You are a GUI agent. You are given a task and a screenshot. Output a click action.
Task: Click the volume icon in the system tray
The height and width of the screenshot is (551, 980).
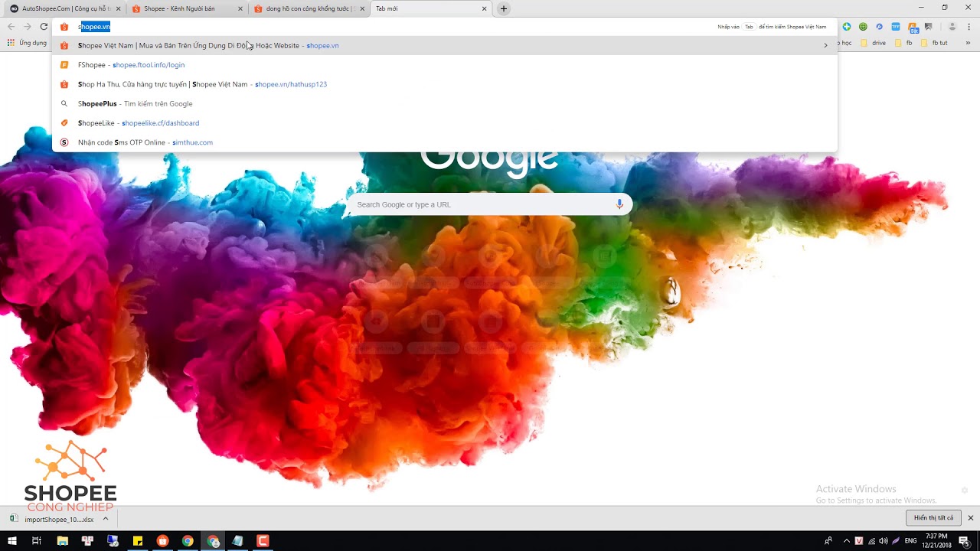click(884, 541)
